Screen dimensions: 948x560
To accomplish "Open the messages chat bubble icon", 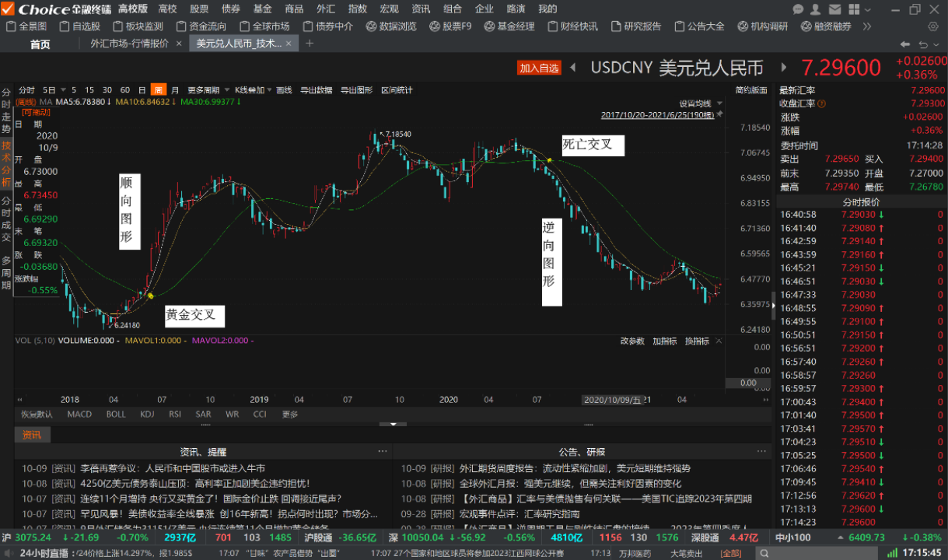I will [799, 9].
